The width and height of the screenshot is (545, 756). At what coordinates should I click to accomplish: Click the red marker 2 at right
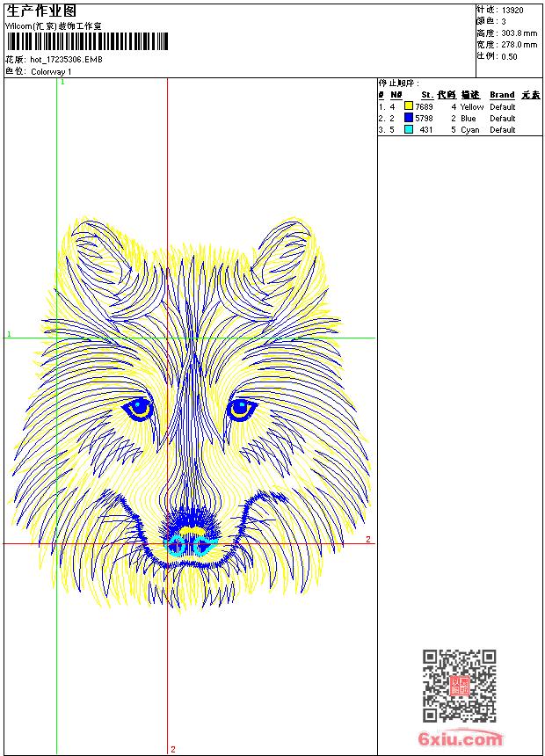click(368, 539)
